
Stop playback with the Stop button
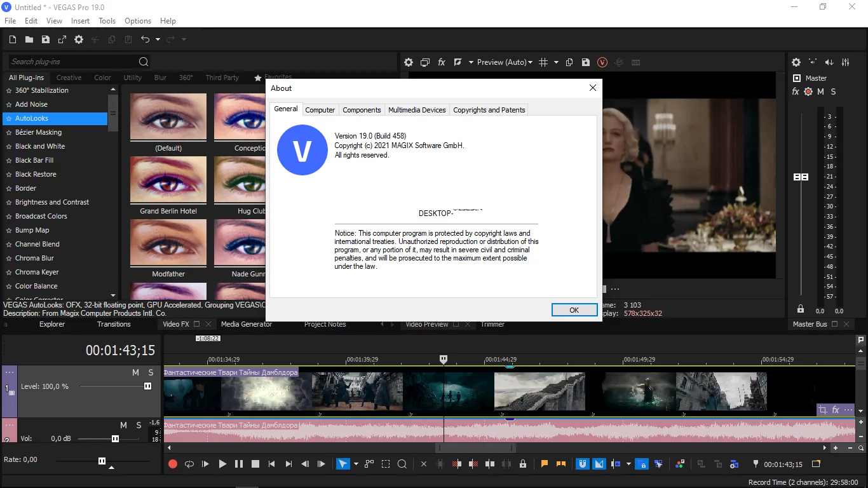point(255,464)
